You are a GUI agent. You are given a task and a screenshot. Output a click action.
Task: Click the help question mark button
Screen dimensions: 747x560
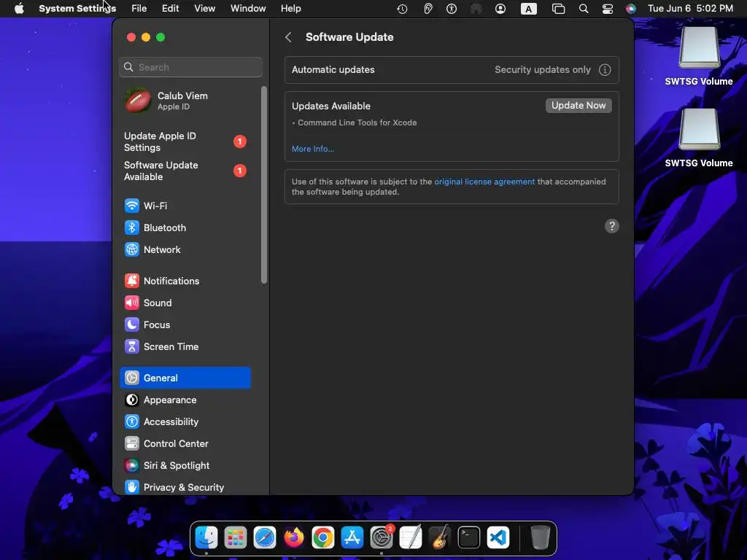(612, 226)
